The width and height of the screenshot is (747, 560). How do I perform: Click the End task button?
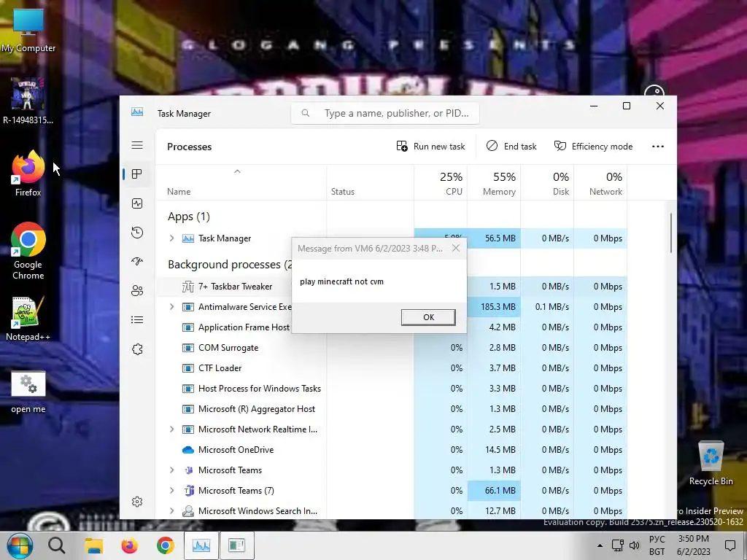(x=511, y=146)
